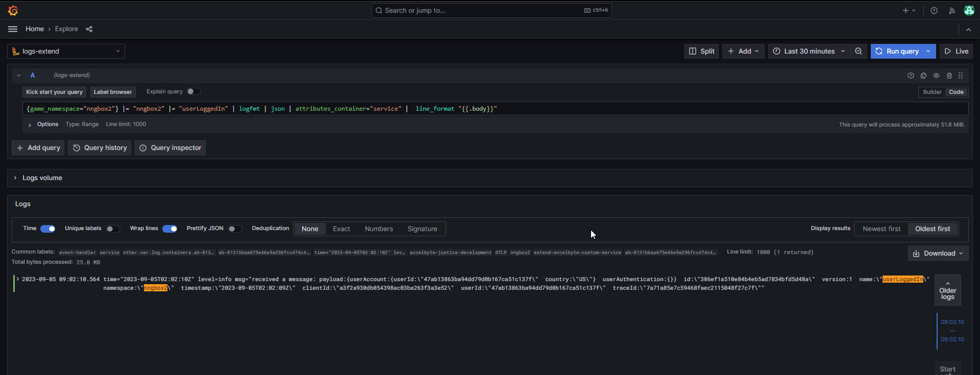Screen dimensions: 980x375
Task: Select Exact deduplication
Action: pyautogui.click(x=341, y=229)
